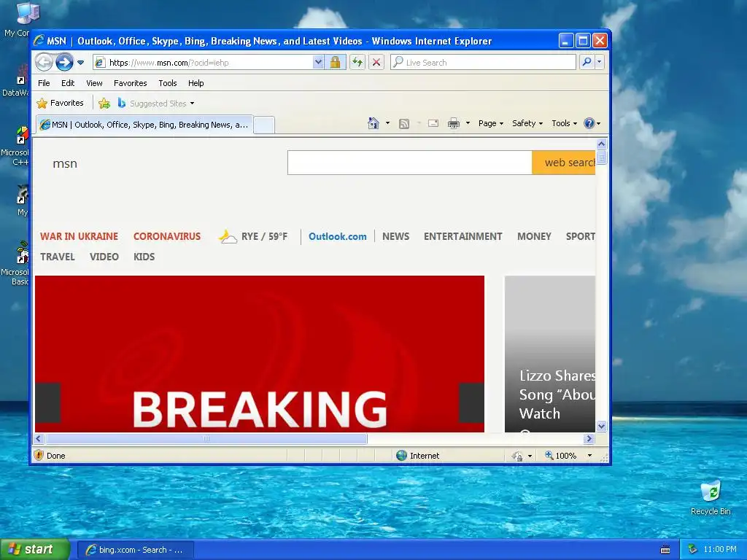Click the 100% zoom level button
The height and width of the screenshot is (560, 747).
point(561,456)
